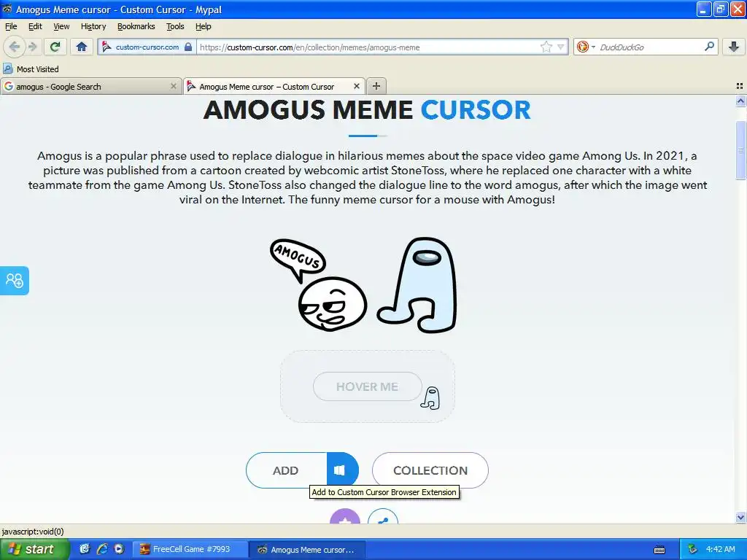This screenshot has height=560, width=747.
Task: Go back with the browser Back arrow
Action: pos(15,47)
